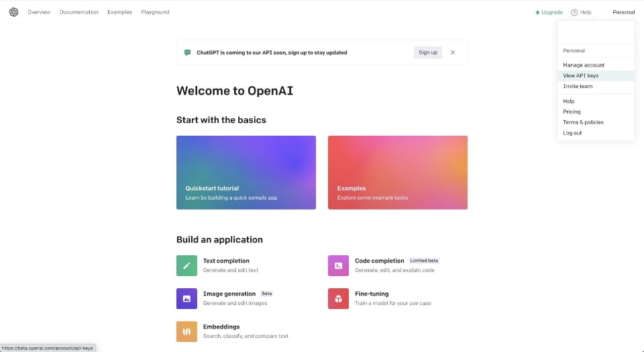The height and width of the screenshot is (352, 644).
Task: Select Invite team menu entry
Action: coord(578,86)
